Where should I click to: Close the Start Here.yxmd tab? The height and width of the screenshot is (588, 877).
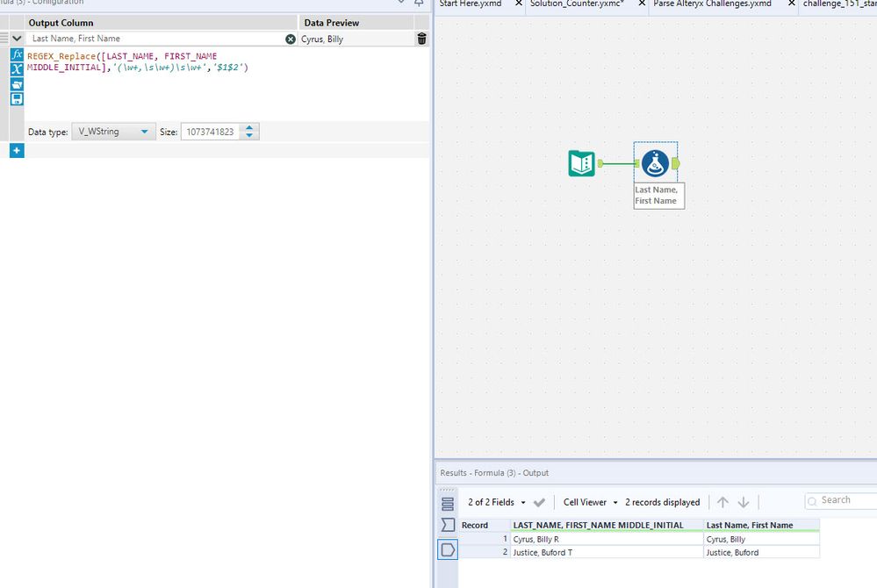point(519,4)
